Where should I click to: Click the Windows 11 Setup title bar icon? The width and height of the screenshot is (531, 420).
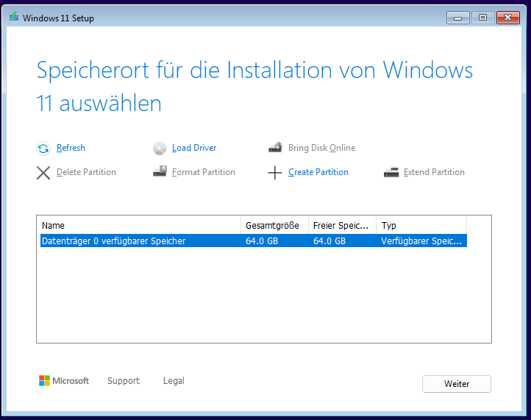[13, 16]
